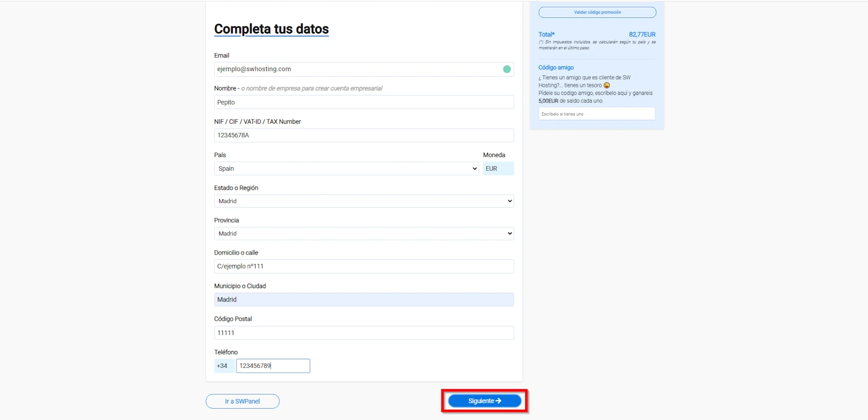Image resolution: width=868 pixels, height=420 pixels.
Task: Select the NIF / CIF / VAT-ID input
Action: 363,136
